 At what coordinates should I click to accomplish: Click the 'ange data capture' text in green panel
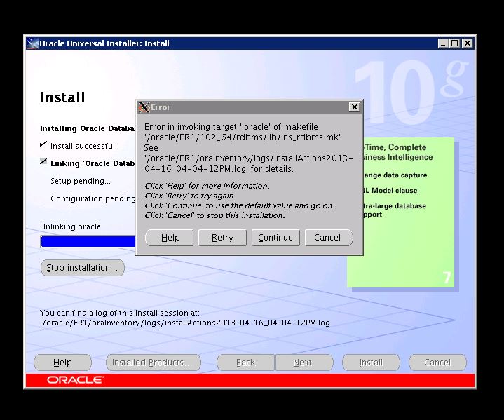395,175
